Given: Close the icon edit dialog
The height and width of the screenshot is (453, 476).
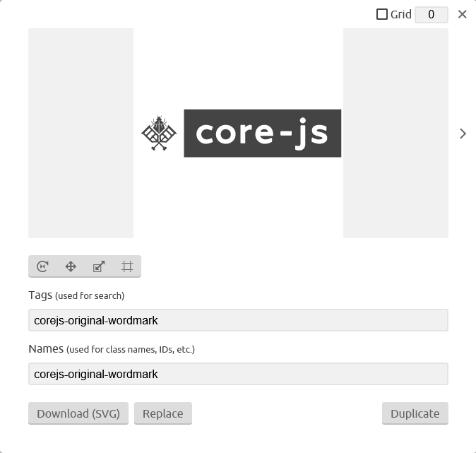Looking at the screenshot, I should pos(463,14).
